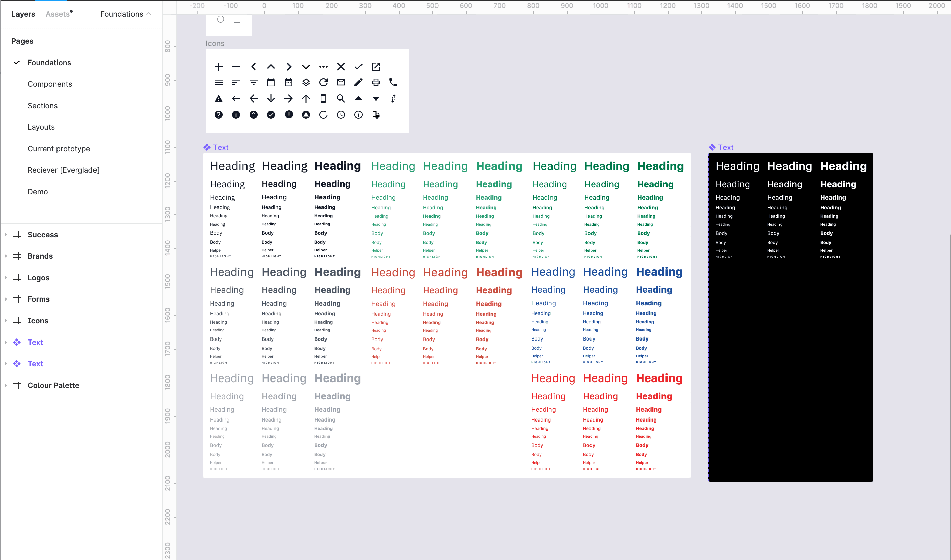Expand the Forms layer
Viewport: 951px width, 560px height.
tap(6, 299)
